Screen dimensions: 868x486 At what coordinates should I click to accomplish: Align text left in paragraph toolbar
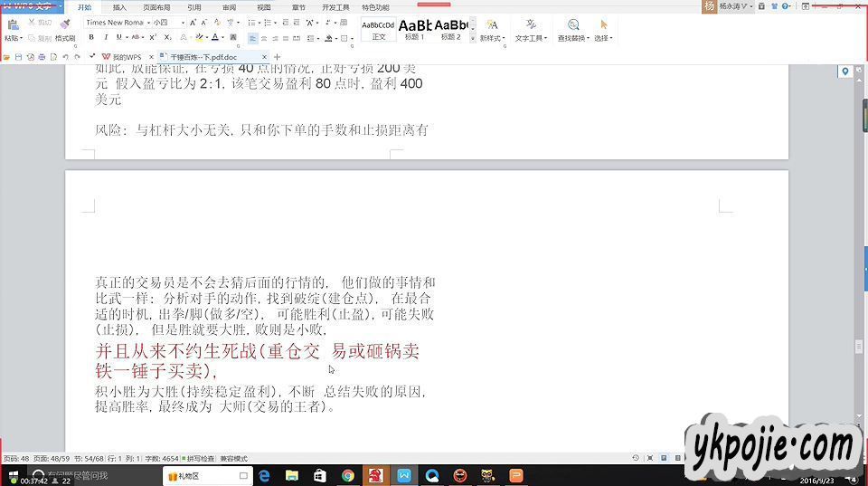(x=253, y=38)
